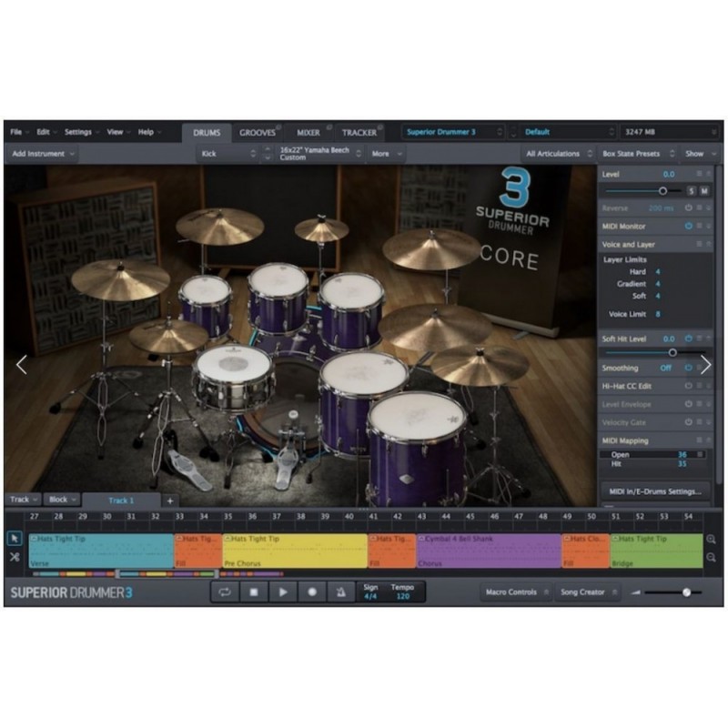Image resolution: width=728 pixels, height=728 pixels.
Task: Open the More dropdown in the drum toolbar
Action: pos(383,153)
